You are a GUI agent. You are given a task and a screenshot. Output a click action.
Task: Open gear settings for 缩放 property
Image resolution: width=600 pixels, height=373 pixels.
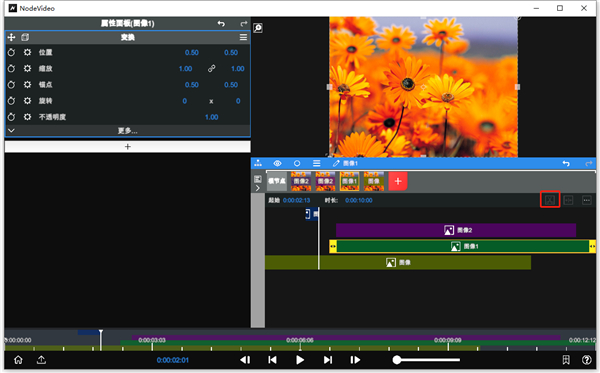27,68
